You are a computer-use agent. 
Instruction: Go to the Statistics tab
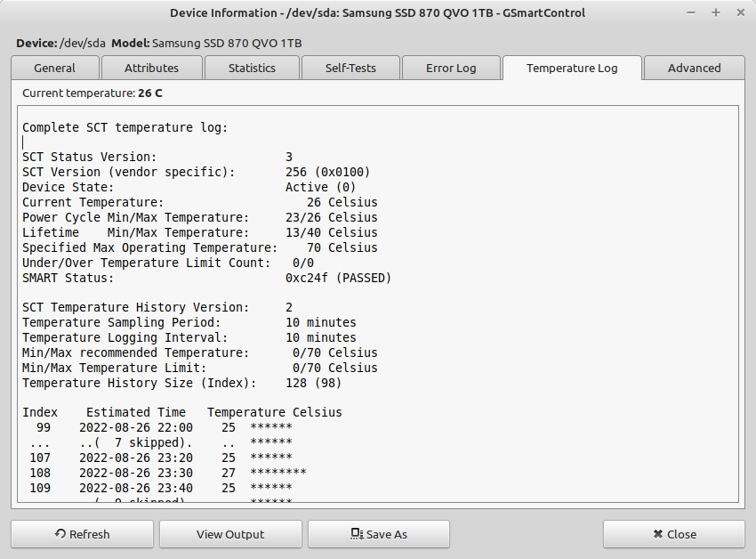pos(252,68)
